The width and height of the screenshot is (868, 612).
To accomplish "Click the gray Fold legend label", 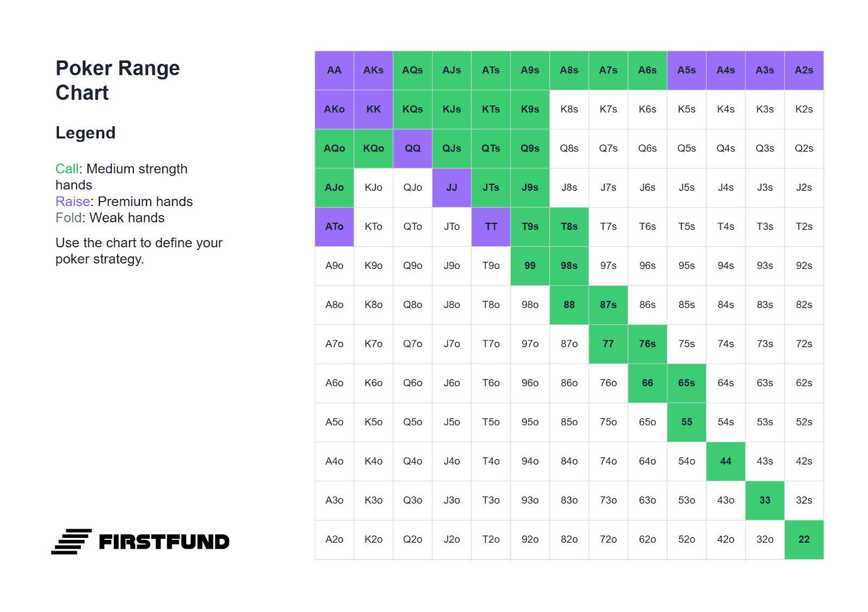I will (x=68, y=218).
